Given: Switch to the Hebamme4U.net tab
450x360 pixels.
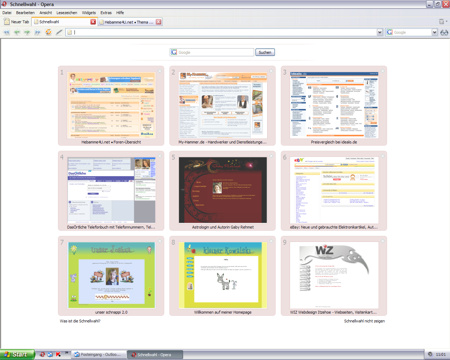Looking at the screenshot, I should coord(126,22).
